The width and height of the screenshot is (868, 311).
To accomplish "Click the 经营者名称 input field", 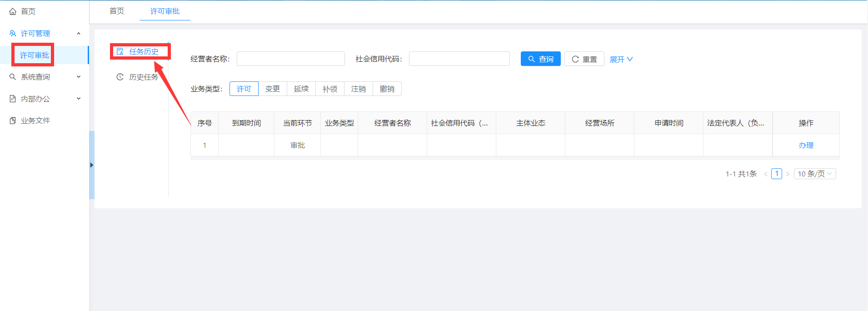I will coord(291,59).
